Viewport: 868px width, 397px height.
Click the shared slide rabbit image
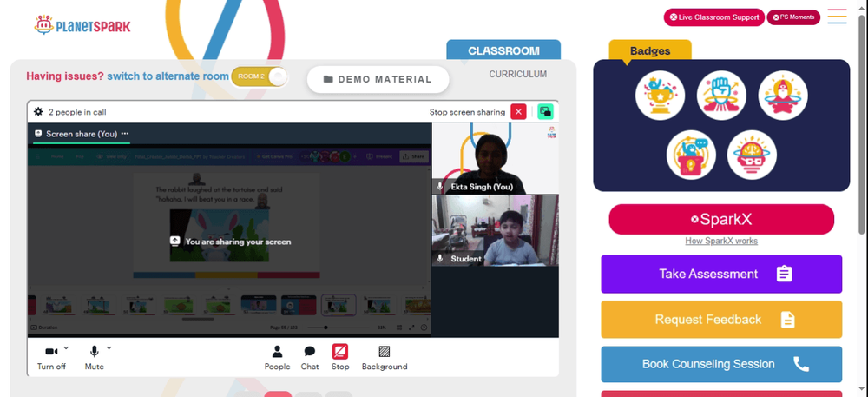point(220,235)
